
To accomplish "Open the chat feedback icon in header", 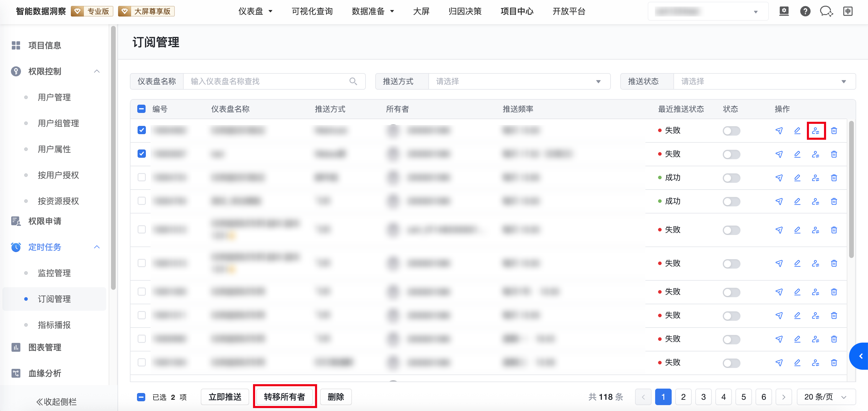I will 826,11.
